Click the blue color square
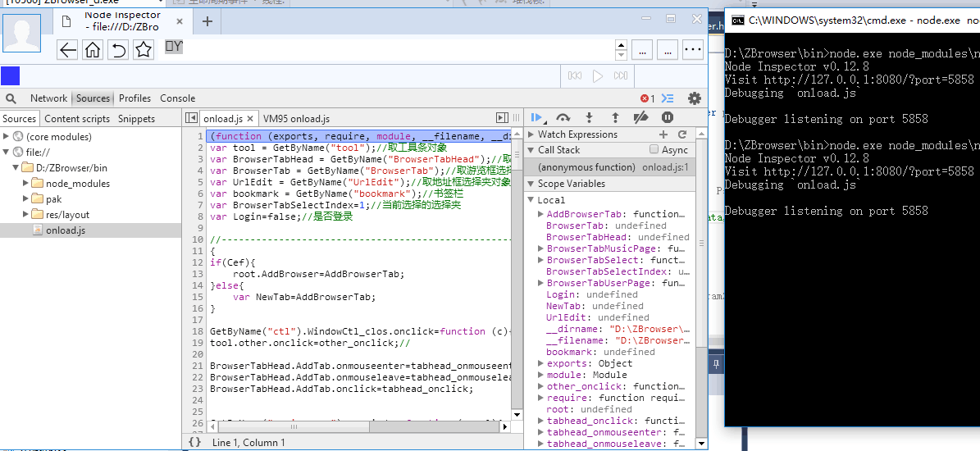The width and height of the screenshot is (980, 451). click(10, 75)
